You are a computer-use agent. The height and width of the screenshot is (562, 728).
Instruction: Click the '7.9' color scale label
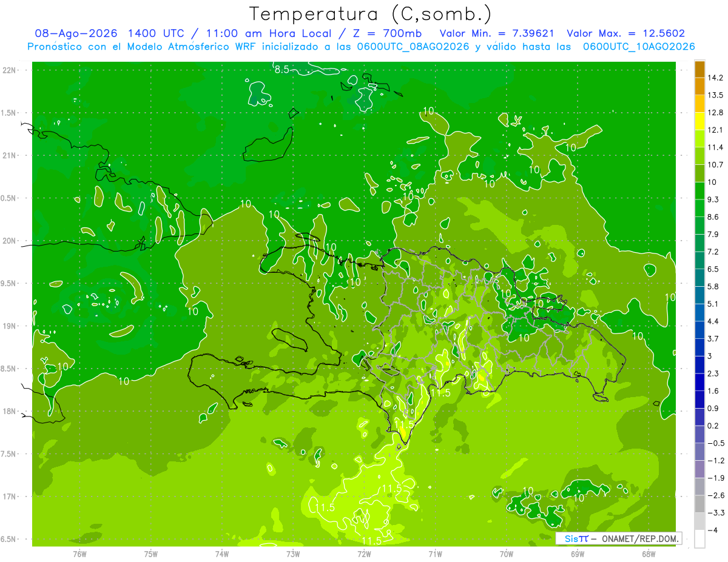click(x=713, y=234)
